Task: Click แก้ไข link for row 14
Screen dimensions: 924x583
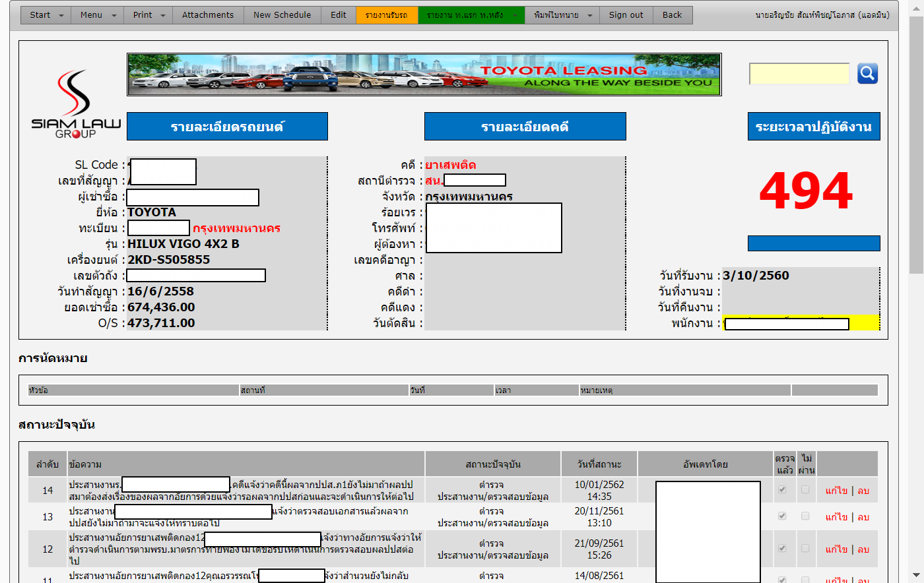Action: pos(836,491)
